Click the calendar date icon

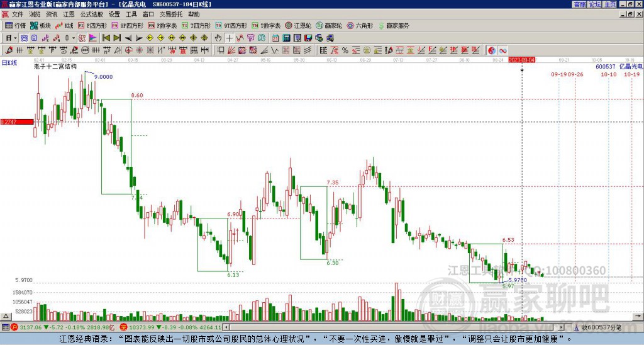point(275,38)
